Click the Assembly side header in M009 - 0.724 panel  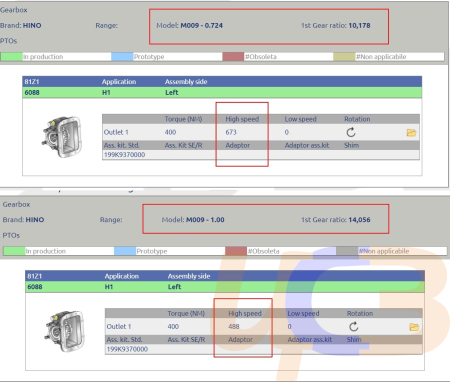coord(186,82)
